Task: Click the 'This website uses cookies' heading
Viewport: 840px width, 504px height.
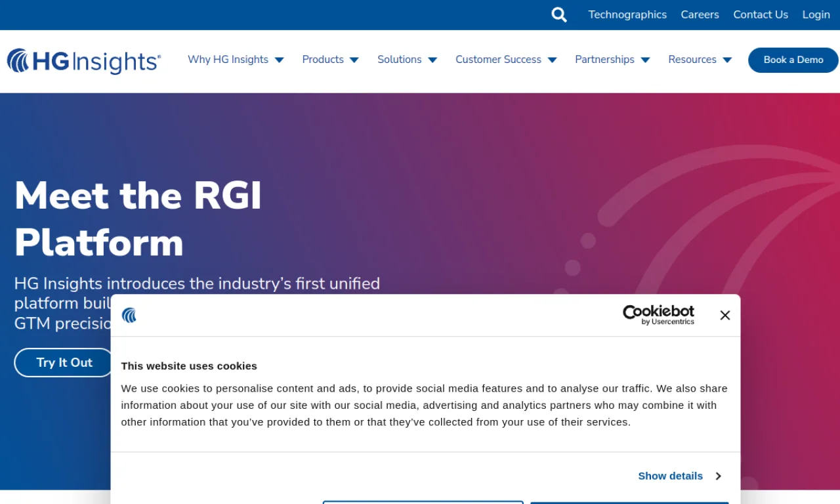Action: (x=189, y=366)
